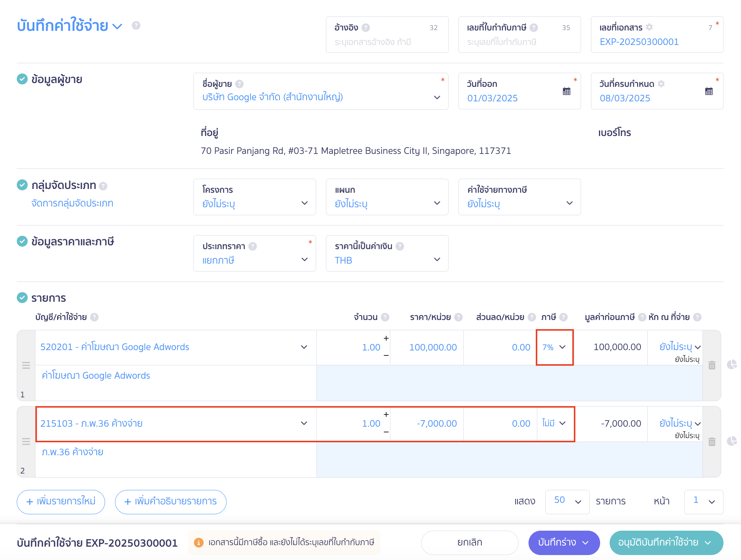Click pie chart icon on Google Adwords row
Image resolution: width=741 pixels, height=560 pixels.
[x=731, y=365]
